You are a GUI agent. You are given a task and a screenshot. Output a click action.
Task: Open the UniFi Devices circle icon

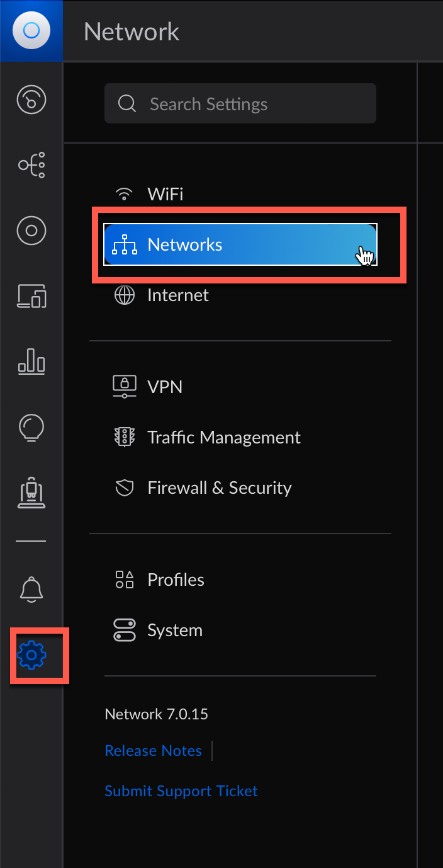coord(31,231)
